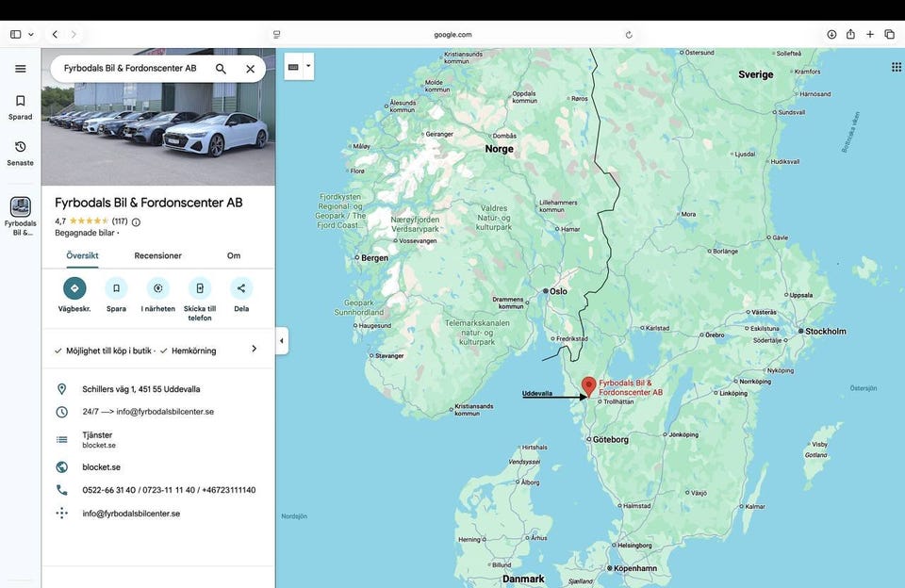Open the blocket.se website link

point(101,467)
